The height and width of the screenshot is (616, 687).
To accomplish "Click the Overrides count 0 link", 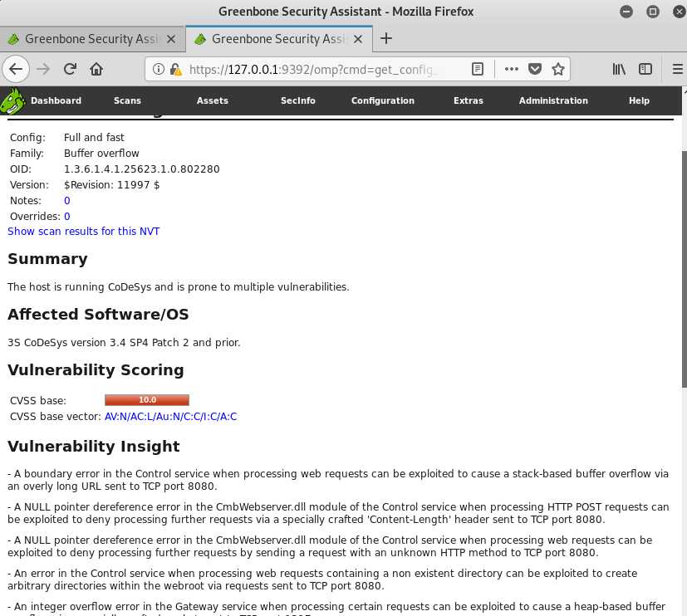I will pyautogui.click(x=67, y=217).
